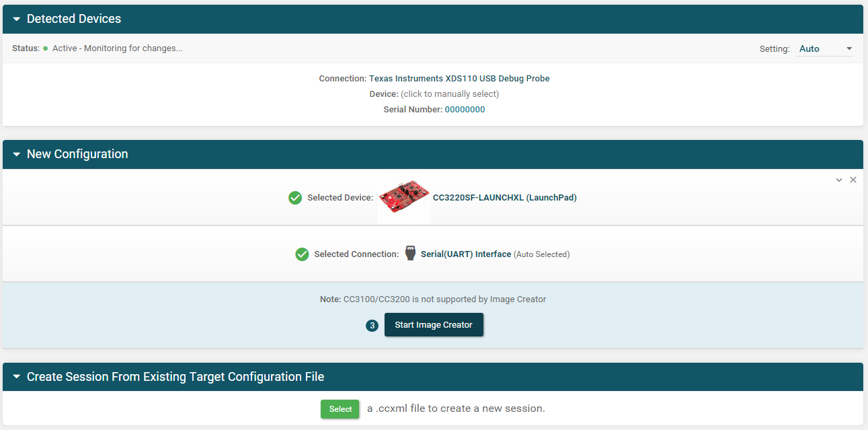Click the green Select button
The width and height of the screenshot is (868, 430).
pyautogui.click(x=340, y=409)
